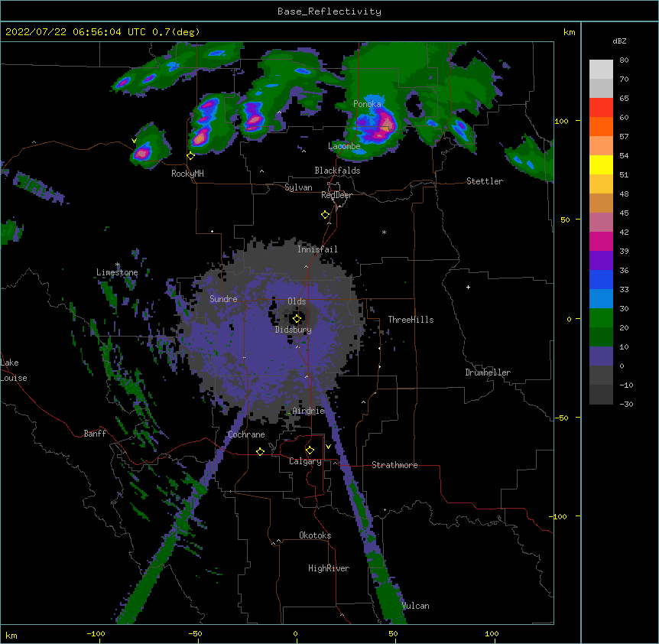Click the yellow diamond marker near RockyMH
The height and width of the screenshot is (644, 659).
[191, 156]
